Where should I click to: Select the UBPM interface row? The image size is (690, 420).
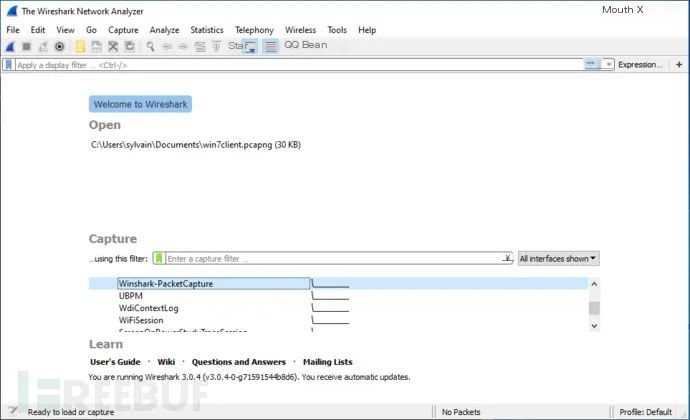click(x=338, y=295)
